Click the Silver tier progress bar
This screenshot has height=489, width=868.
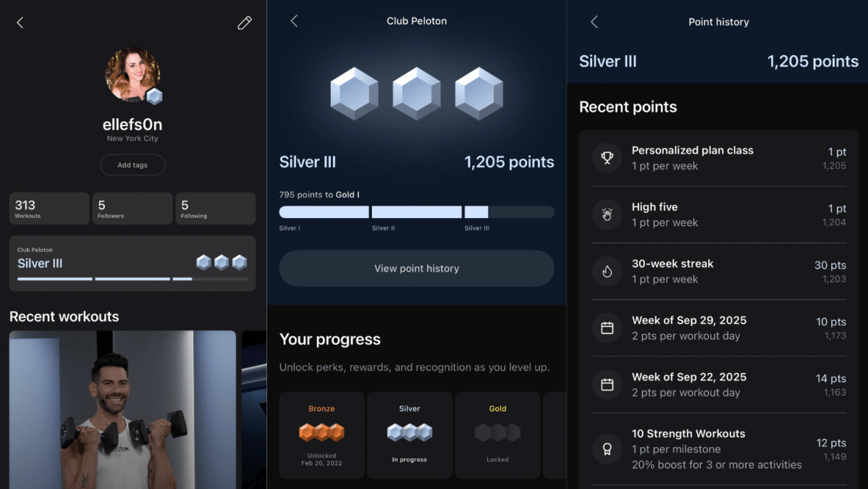pyautogui.click(x=416, y=212)
